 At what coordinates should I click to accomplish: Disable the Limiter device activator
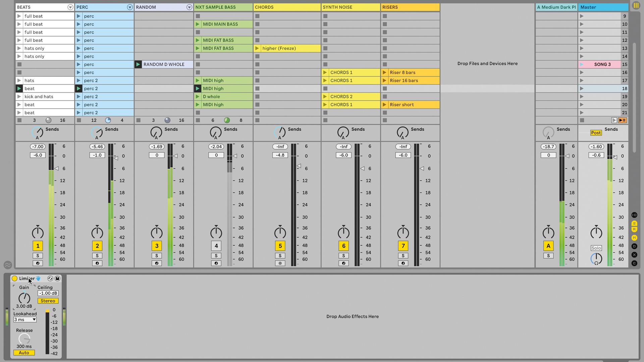click(x=15, y=278)
